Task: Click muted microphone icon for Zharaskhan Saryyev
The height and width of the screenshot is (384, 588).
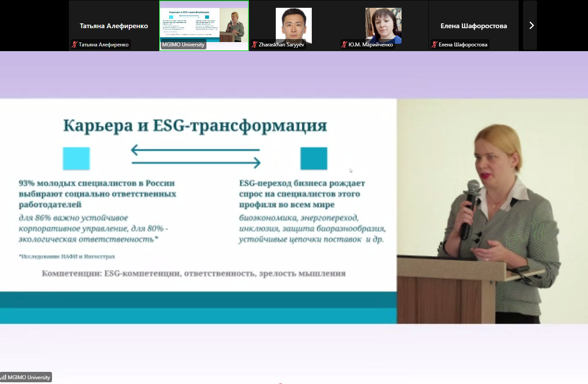Action: 255,45
